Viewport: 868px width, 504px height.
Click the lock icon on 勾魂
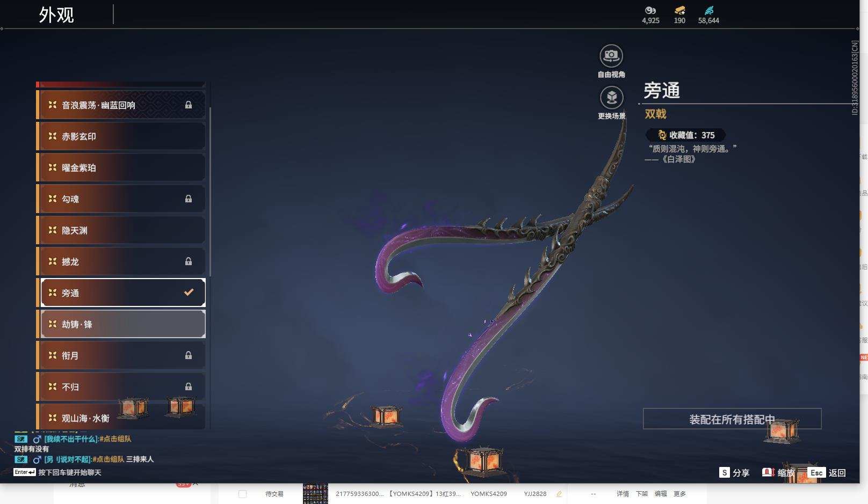[x=189, y=199]
